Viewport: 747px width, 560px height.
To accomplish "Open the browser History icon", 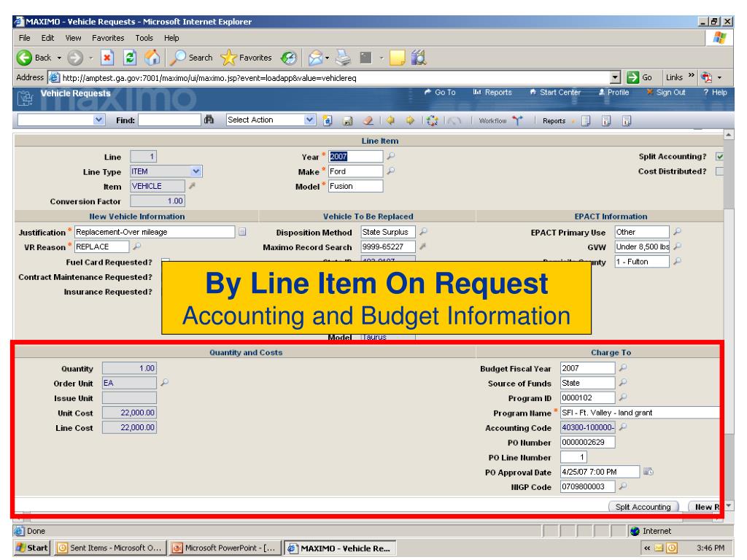I will 289,58.
